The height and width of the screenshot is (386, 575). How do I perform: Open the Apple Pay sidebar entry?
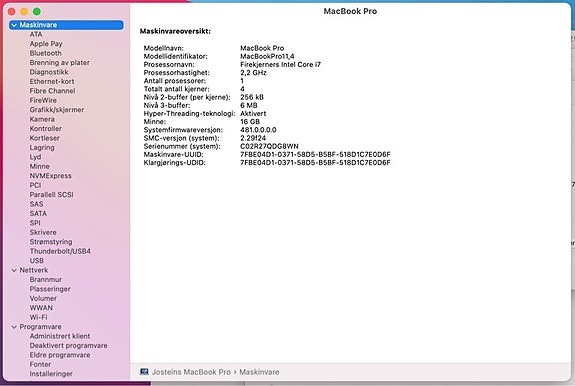(46, 44)
